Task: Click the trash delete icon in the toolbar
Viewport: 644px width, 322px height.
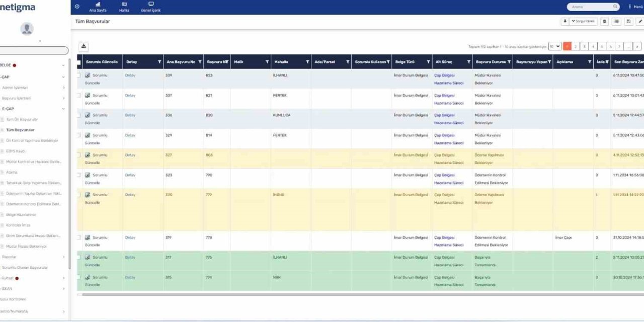Action: tap(604, 22)
